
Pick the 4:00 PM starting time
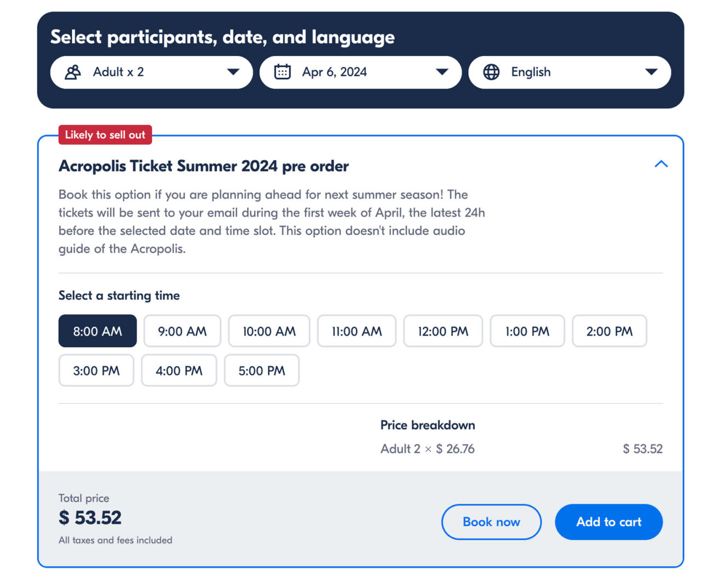pyautogui.click(x=179, y=371)
